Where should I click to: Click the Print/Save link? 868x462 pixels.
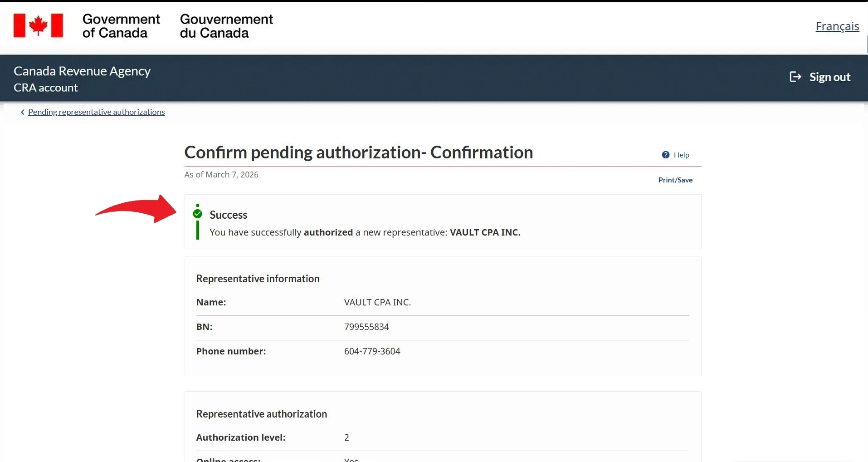pos(675,180)
